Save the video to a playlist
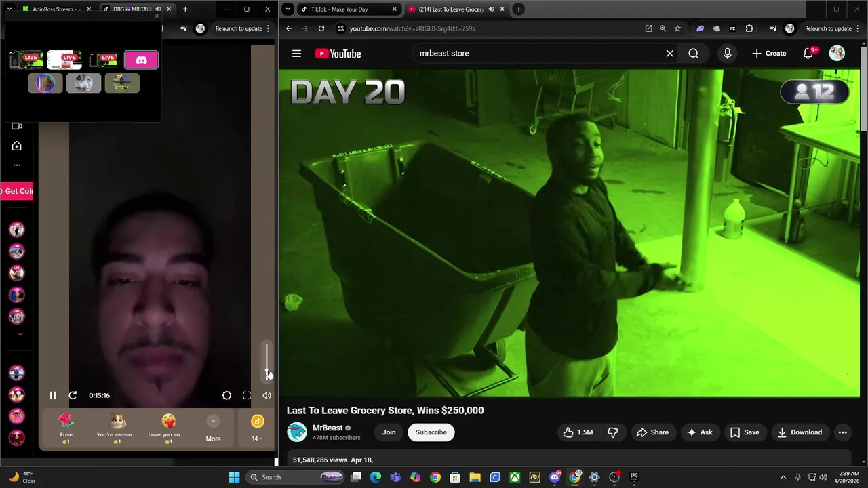 [744, 432]
